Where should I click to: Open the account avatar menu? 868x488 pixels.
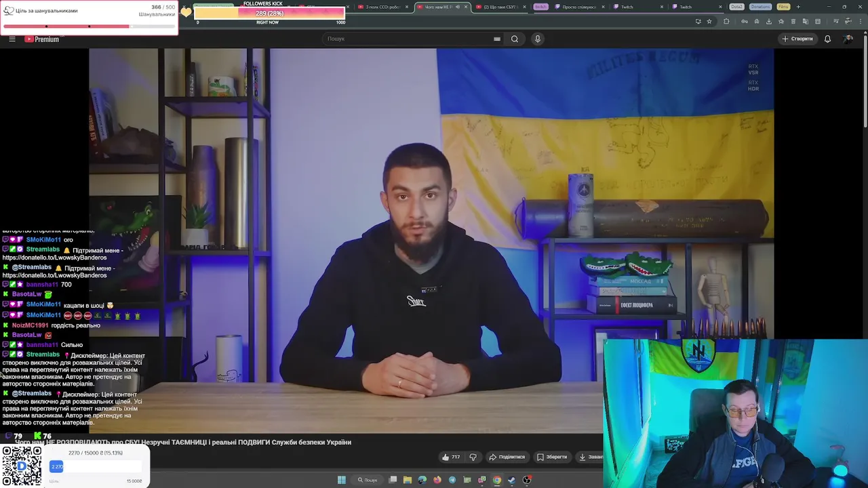pyautogui.click(x=848, y=39)
